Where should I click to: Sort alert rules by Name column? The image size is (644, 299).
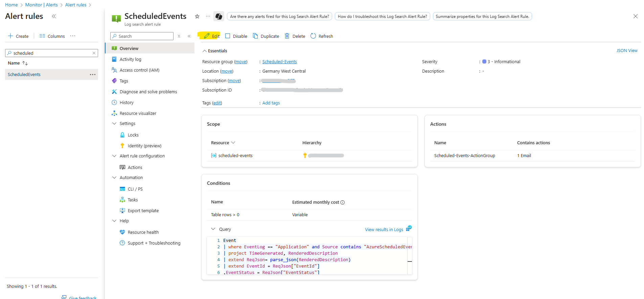tap(18, 63)
